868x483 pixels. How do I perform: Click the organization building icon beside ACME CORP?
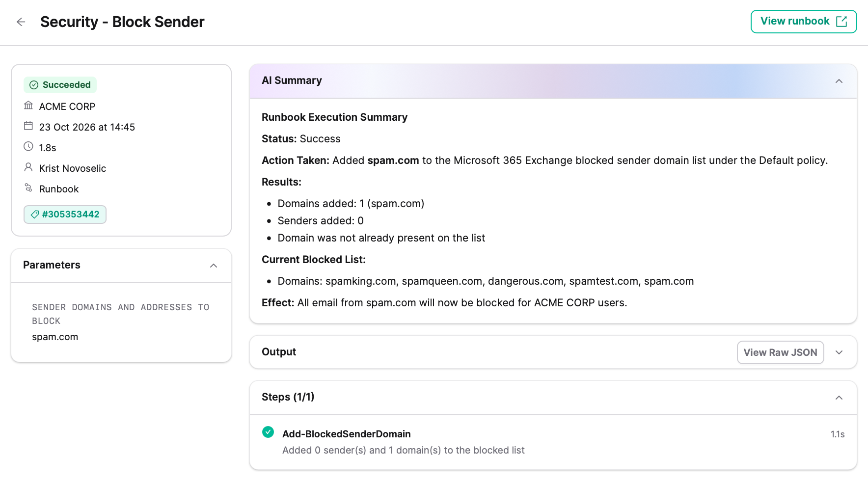pyautogui.click(x=28, y=106)
